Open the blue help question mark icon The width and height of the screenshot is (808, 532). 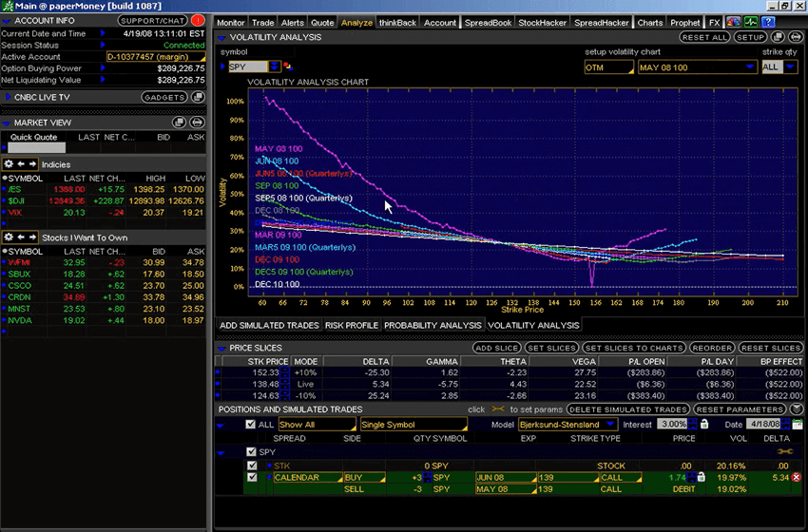pyautogui.click(x=768, y=22)
